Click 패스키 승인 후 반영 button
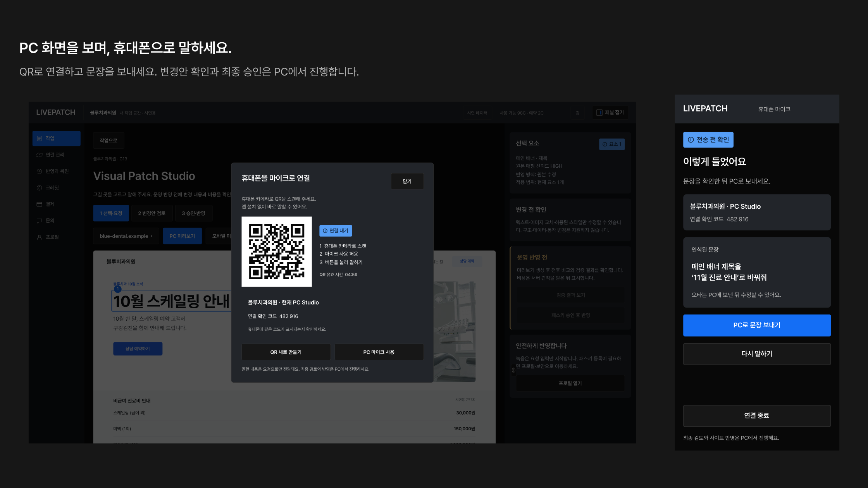The height and width of the screenshot is (488, 868). 571,315
